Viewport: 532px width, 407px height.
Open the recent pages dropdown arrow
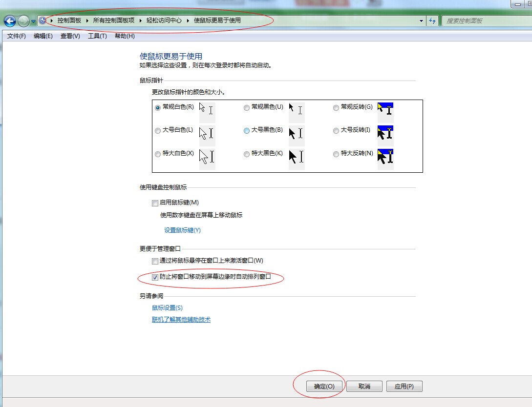tap(33, 21)
